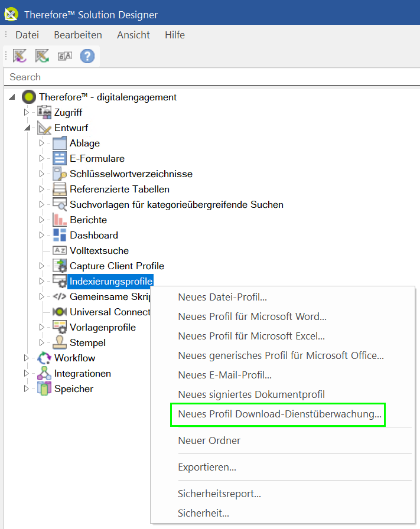Expand the Integrationen node

coord(27,373)
